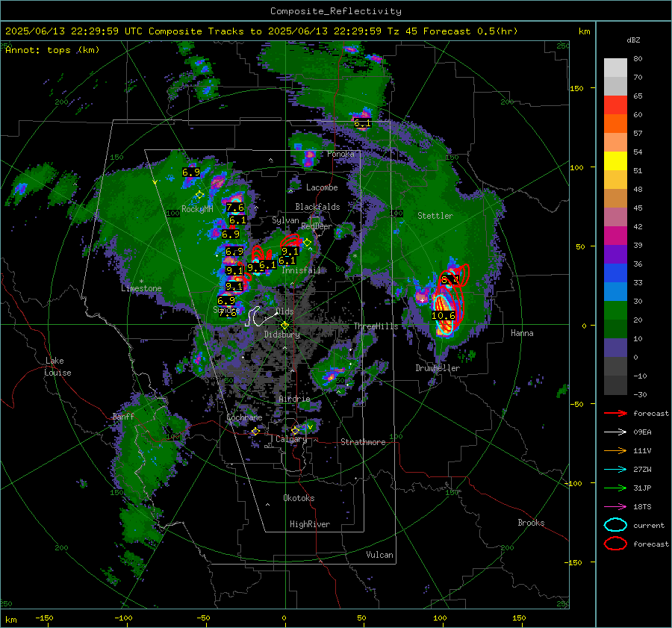Select the white 70-80 dBZ swatch

(x=615, y=67)
